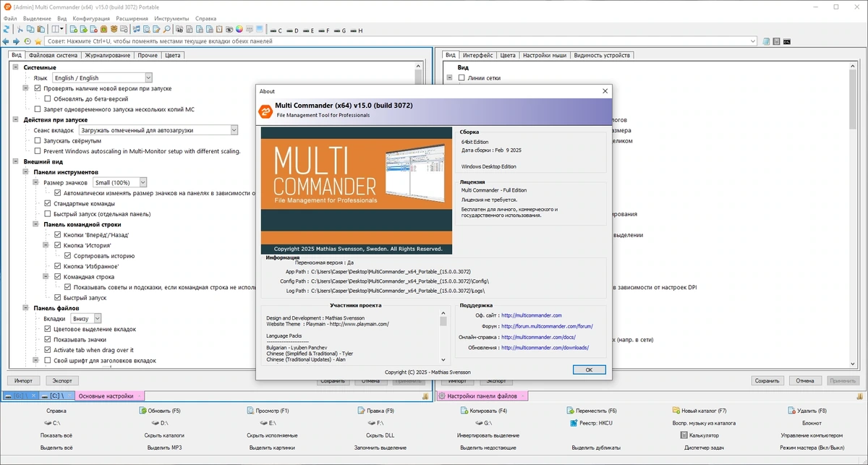Select drive D button in toolbar
The width and height of the screenshot is (868, 465).
292,31
